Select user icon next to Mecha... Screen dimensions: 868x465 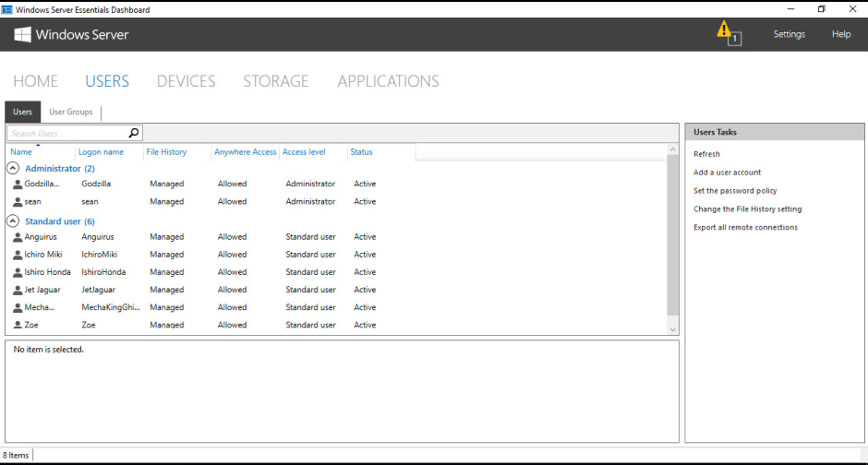pos(18,308)
